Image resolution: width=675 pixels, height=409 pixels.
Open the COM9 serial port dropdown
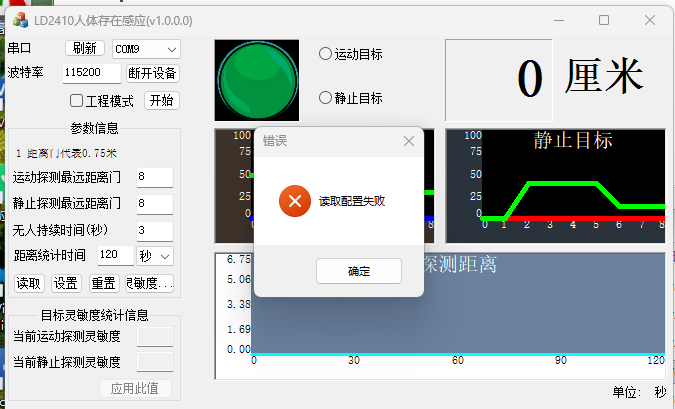[x=145, y=48]
